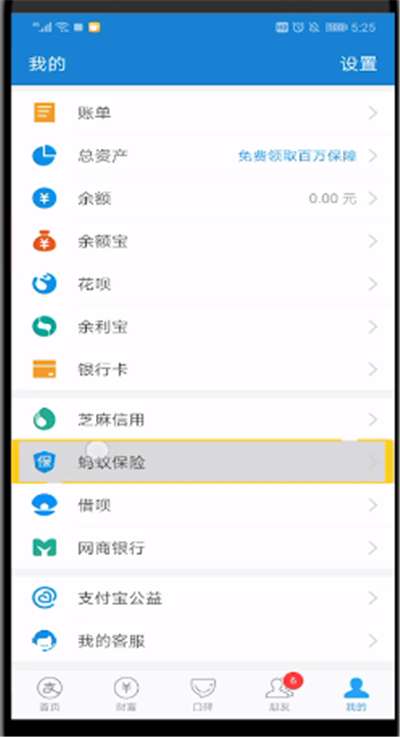Tap the 0.00 元 balance amount
Screen dimensions: 400x737
[x=333, y=199]
